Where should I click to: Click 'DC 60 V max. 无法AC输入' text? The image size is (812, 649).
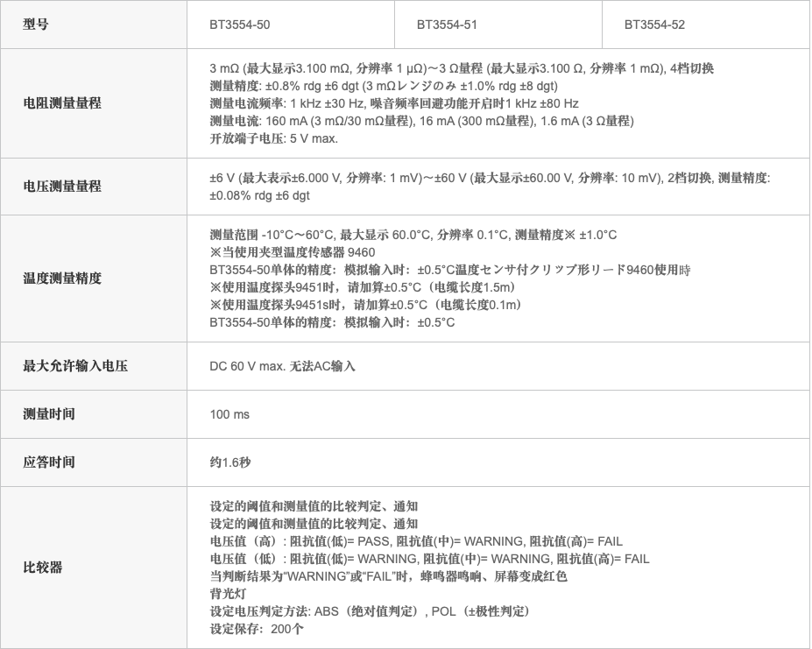pos(282,366)
